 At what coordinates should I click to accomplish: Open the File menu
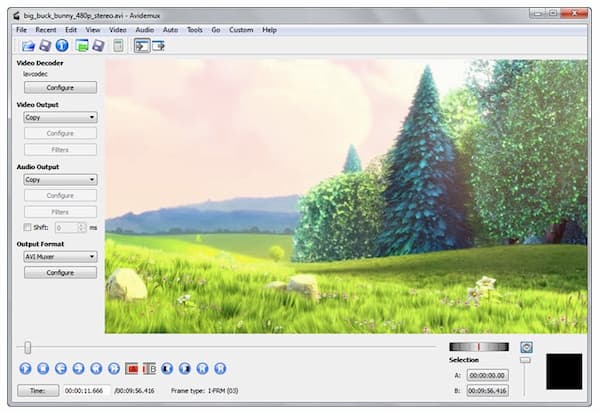[x=21, y=30]
